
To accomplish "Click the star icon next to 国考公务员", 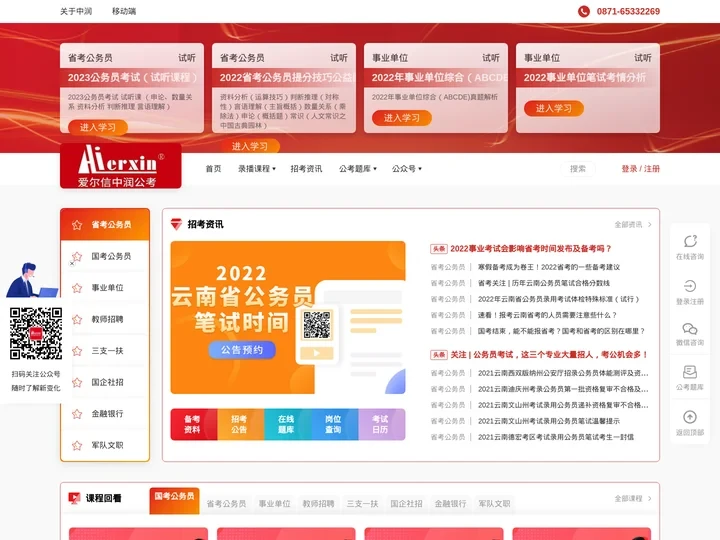I will click(77, 256).
